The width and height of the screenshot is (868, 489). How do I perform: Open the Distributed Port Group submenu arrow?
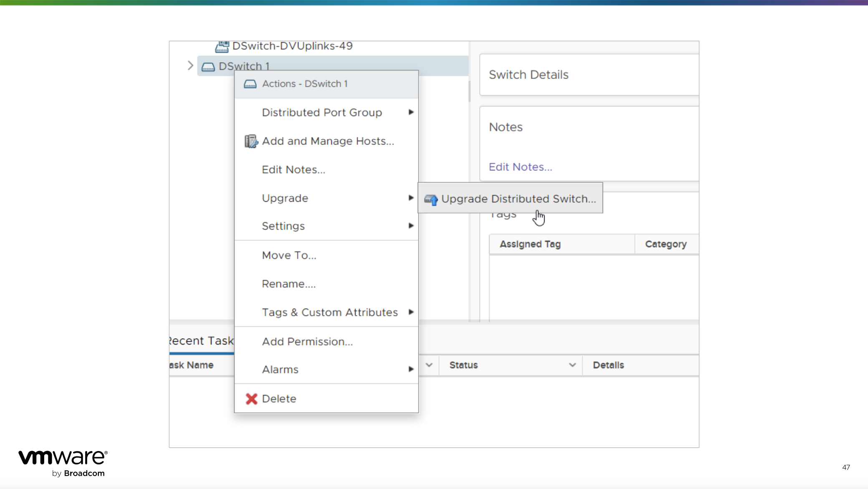click(x=411, y=112)
